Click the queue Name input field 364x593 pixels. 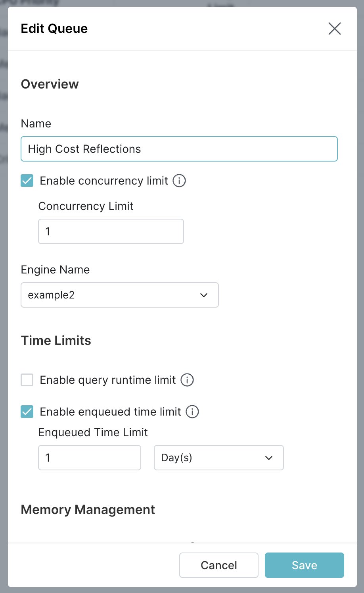click(x=179, y=149)
